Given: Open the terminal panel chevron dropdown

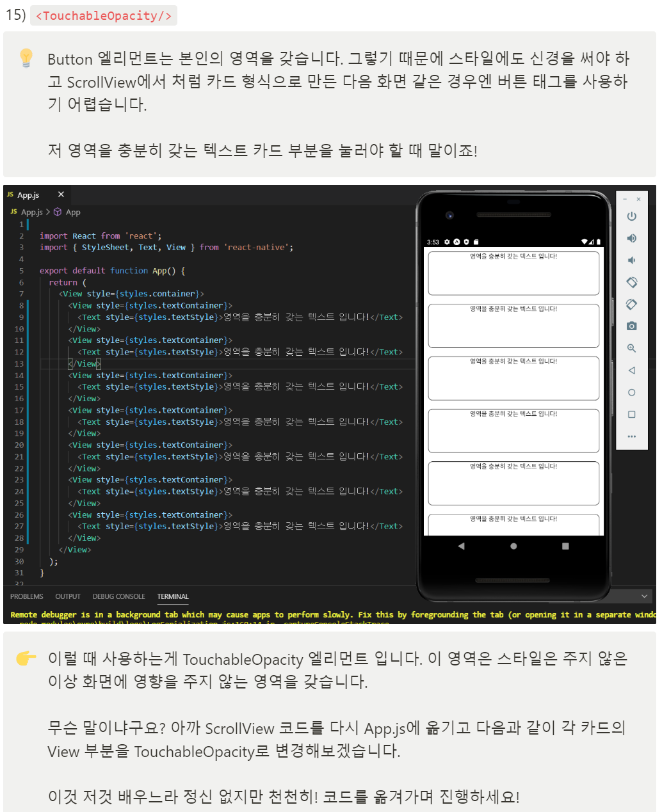Looking at the screenshot, I should tap(644, 596).
